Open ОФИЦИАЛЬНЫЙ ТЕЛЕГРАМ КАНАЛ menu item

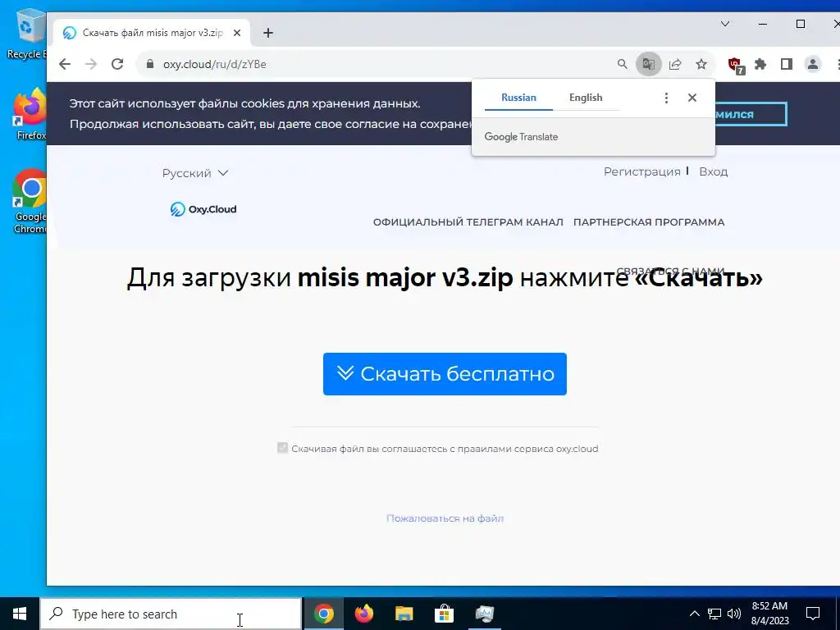click(x=468, y=221)
